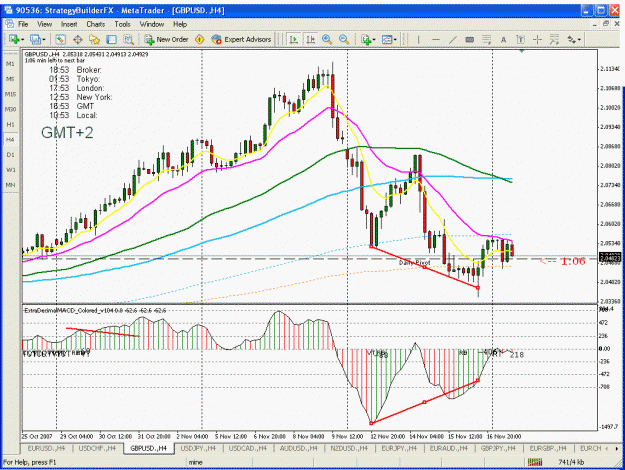Show the Market Watch window
The width and height of the screenshot is (625, 470).
pos(60,39)
